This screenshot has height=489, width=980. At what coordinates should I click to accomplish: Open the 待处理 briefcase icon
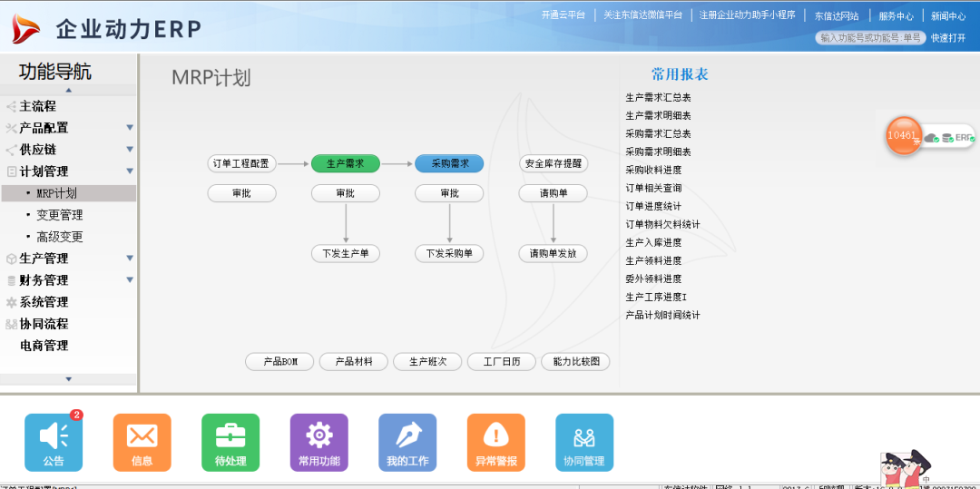coord(230,442)
